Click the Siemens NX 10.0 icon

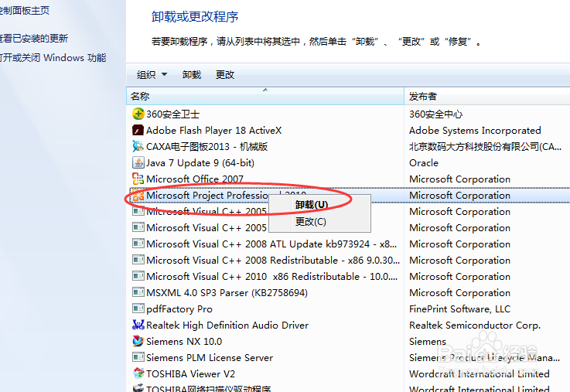click(x=138, y=341)
